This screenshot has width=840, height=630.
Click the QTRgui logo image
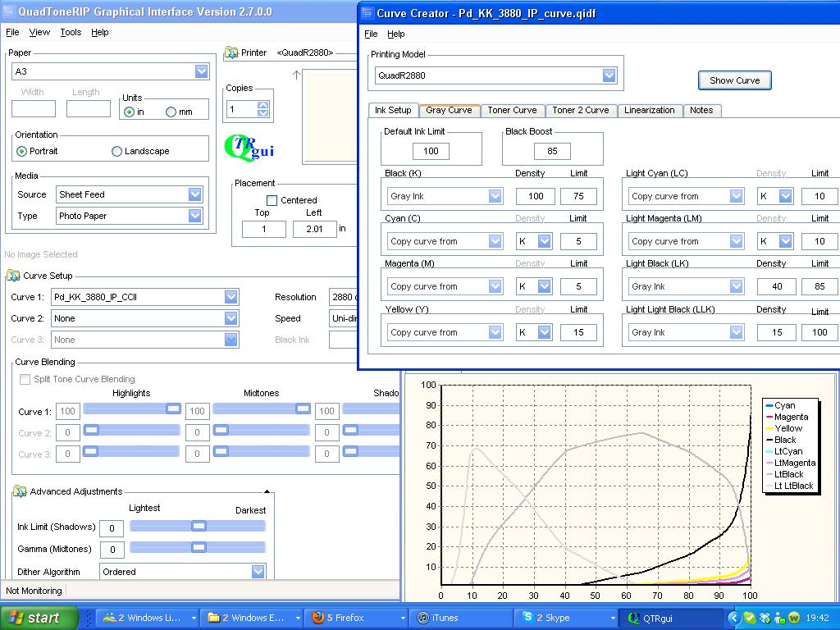[x=249, y=148]
